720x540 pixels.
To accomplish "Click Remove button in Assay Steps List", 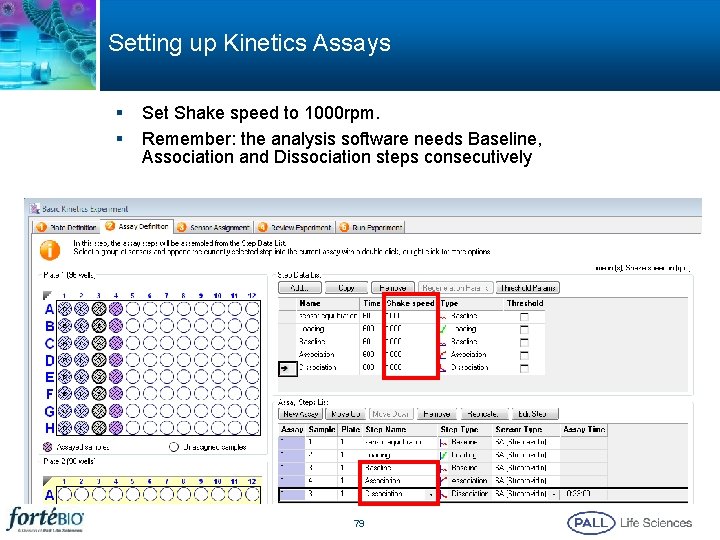I will pos(436,414).
